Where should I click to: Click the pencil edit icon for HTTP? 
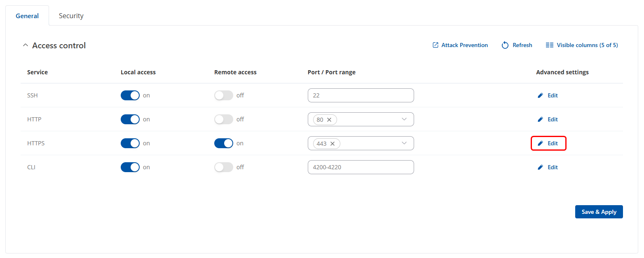pyautogui.click(x=540, y=119)
